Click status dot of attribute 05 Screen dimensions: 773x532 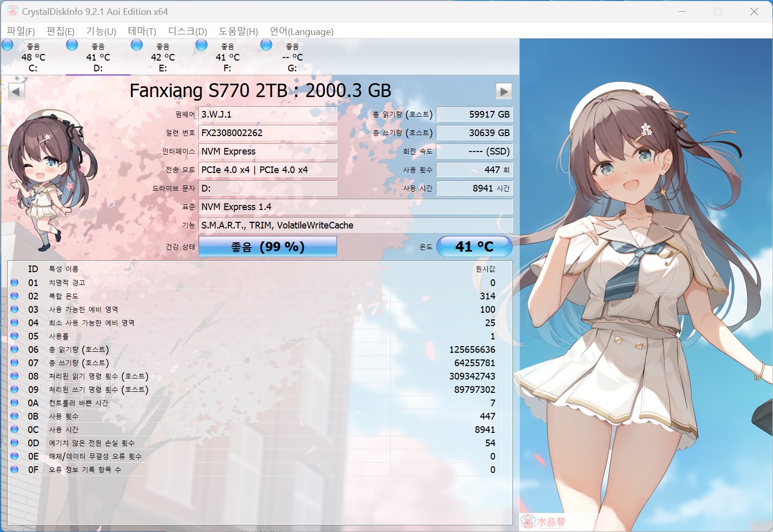point(14,336)
